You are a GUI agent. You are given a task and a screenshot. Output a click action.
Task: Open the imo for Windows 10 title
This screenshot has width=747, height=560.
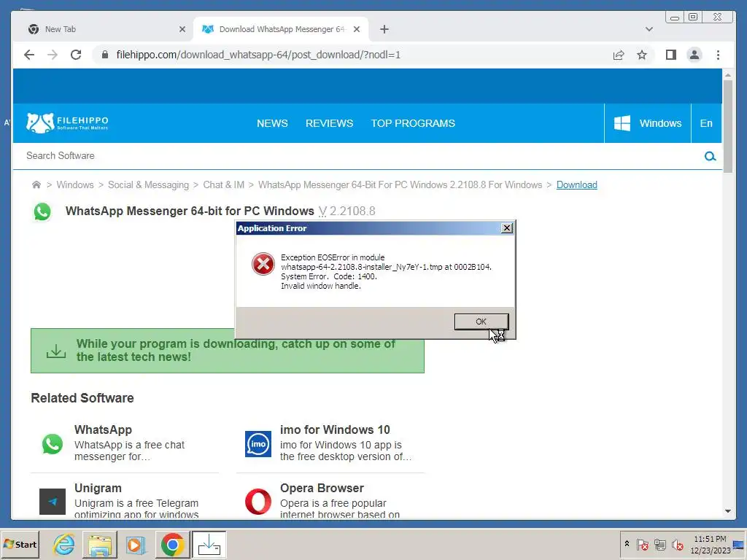point(335,429)
